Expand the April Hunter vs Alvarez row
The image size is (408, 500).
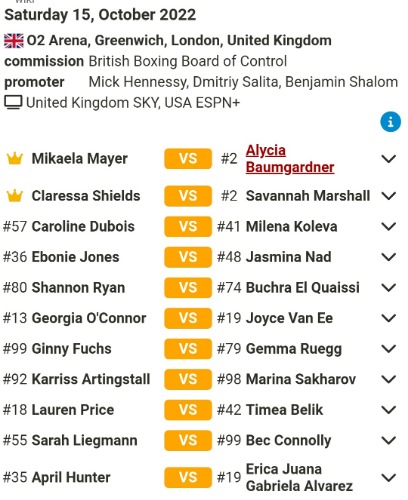[x=388, y=478]
